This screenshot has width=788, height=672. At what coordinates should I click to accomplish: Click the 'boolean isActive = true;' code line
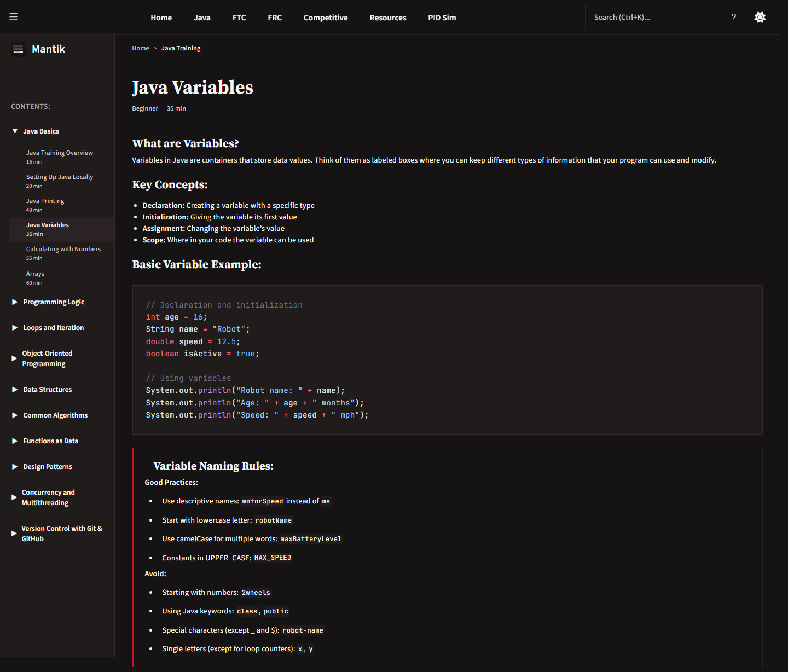(x=202, y=354)
